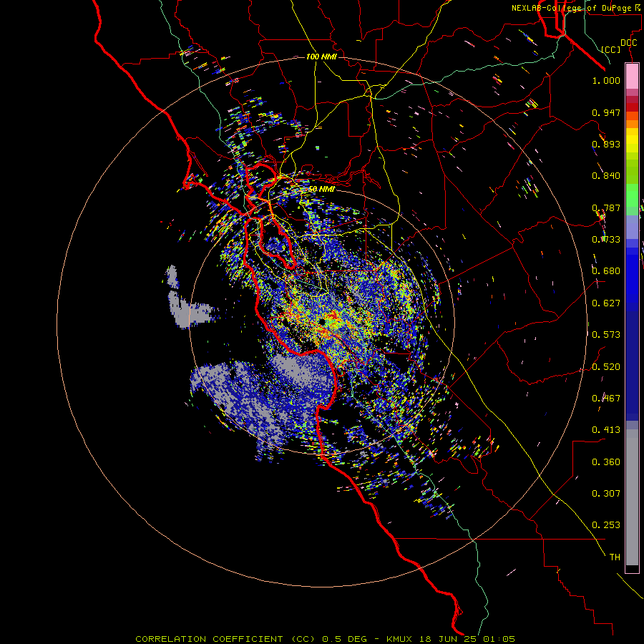Click the radar center null spot
644x644 pixels.
321,323
